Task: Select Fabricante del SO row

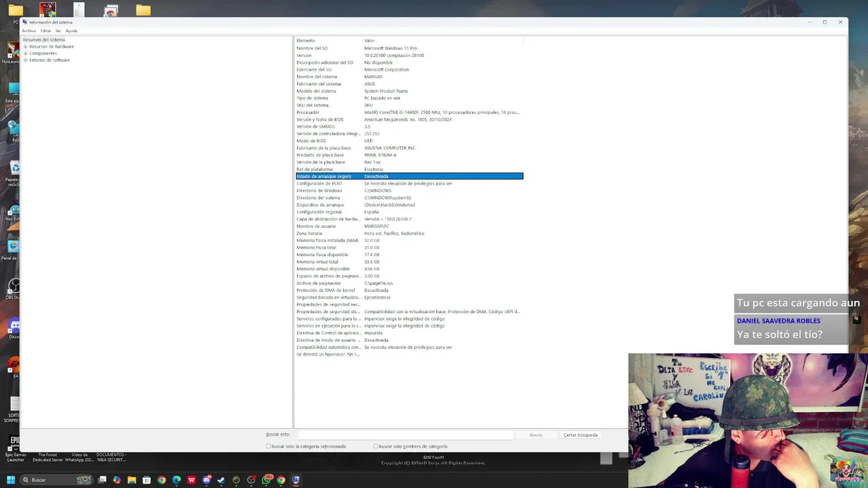Action: [410, 70]
